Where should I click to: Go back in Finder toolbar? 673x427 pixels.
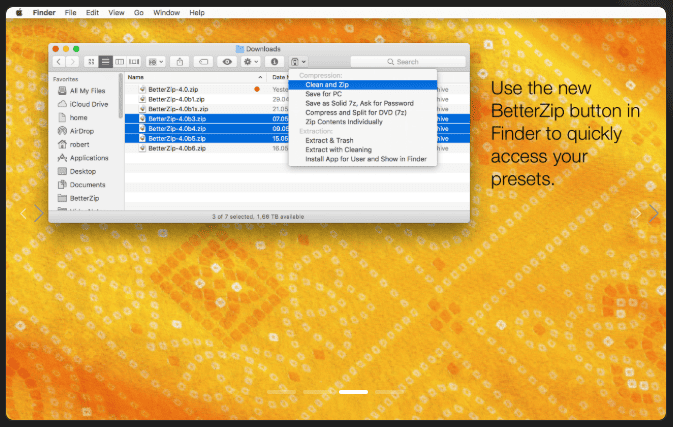[59, 62]
